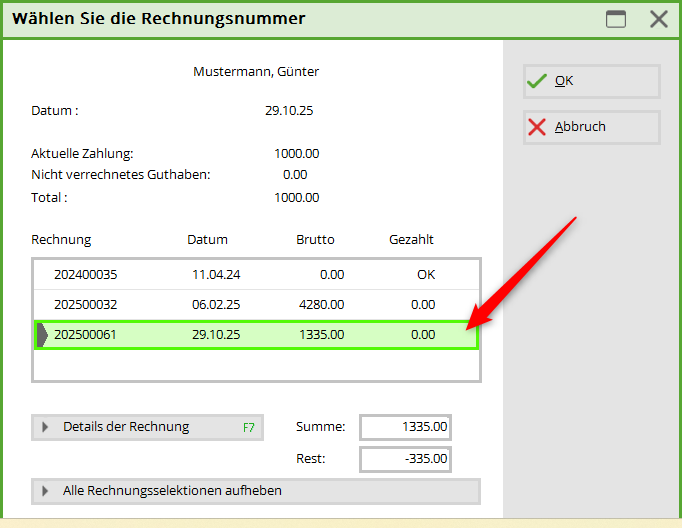The height and width of the screenshot is (528, 682).
Task: Click the customer name Mustermann, Günter
Action: tap(256, 72)
